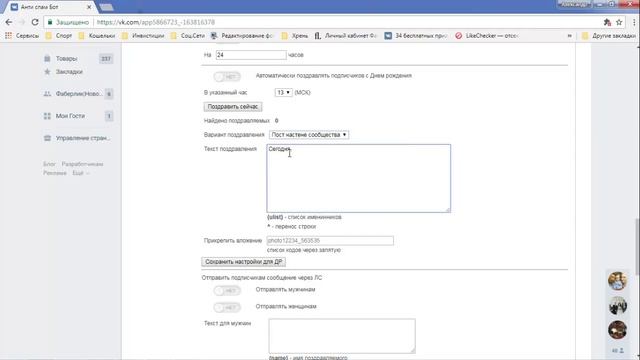The height and width of the screenshot is (360, 640).
Task: Reload the page with the refresh icon
Action: click(35, 22)
